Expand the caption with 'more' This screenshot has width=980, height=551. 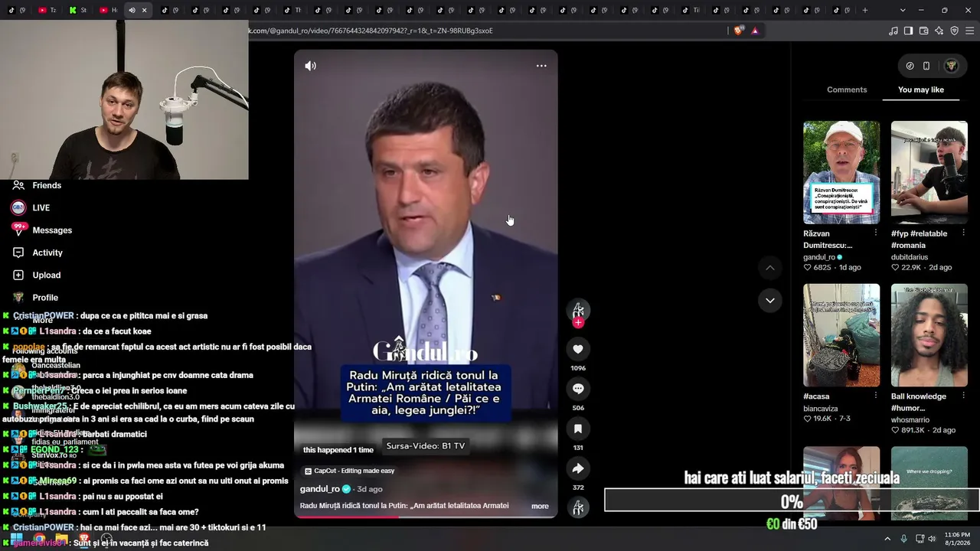(540, 506)
